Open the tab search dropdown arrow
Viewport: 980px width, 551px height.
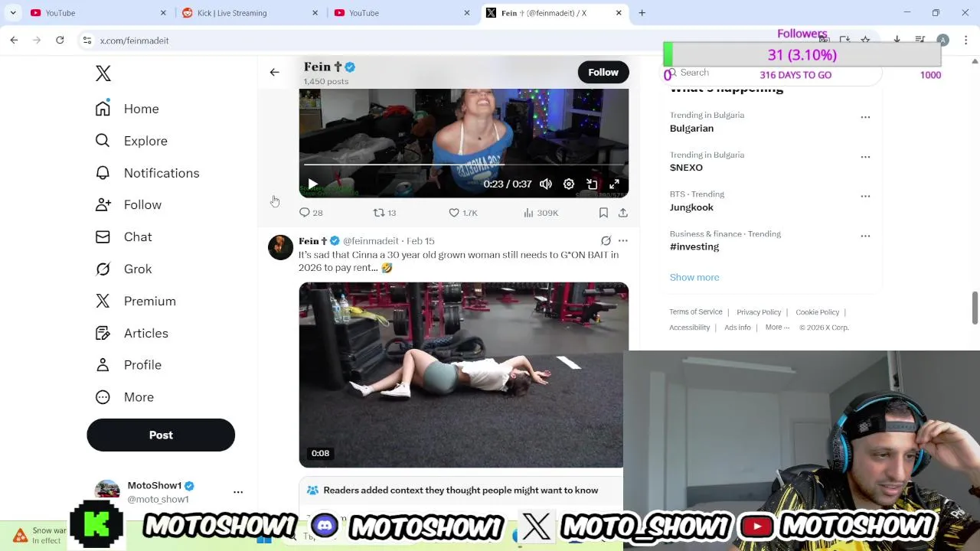click(x=13, y=13)
